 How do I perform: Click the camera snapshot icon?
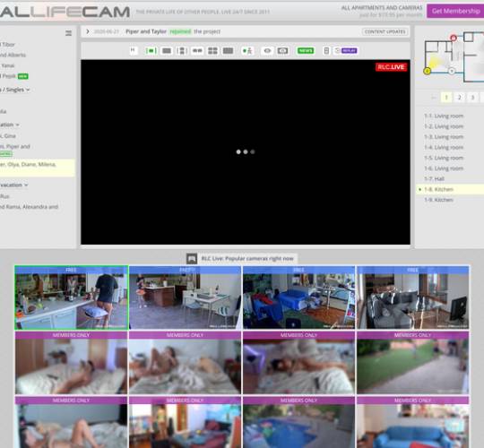[x=282, y=50]
